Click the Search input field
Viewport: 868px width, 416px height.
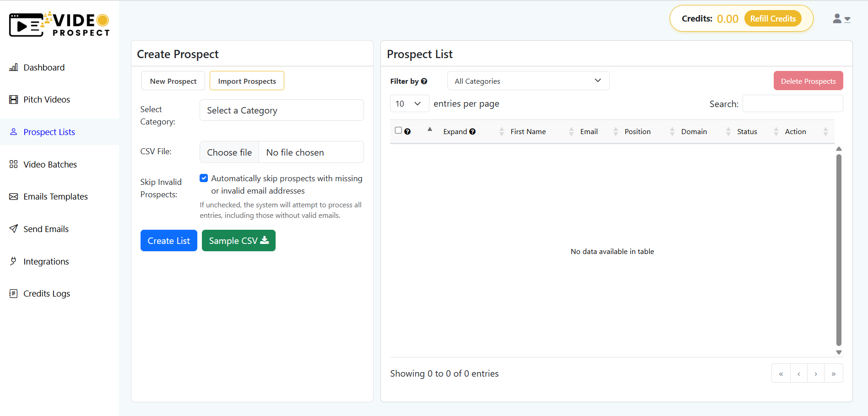point(792,103)
